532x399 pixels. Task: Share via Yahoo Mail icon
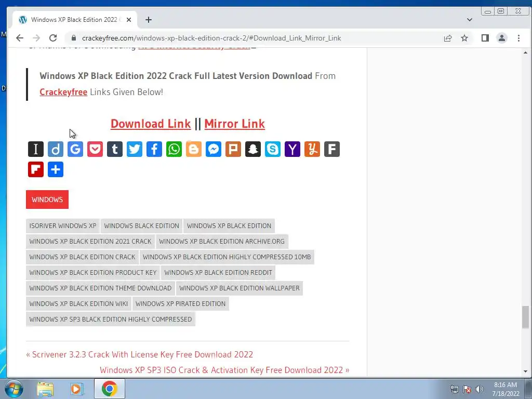[292, 149]
